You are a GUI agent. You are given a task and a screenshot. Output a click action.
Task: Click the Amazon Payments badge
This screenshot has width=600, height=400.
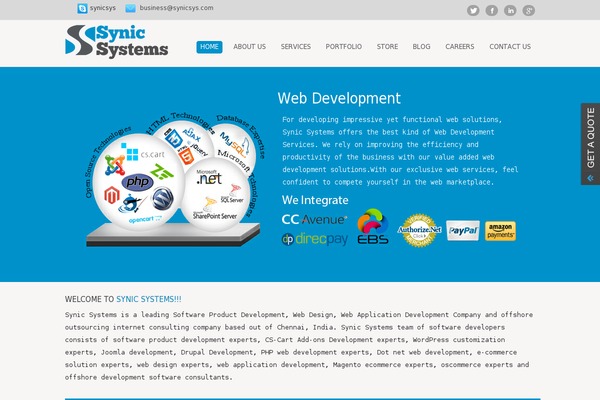pyautogui.click(x=501, y=231)
